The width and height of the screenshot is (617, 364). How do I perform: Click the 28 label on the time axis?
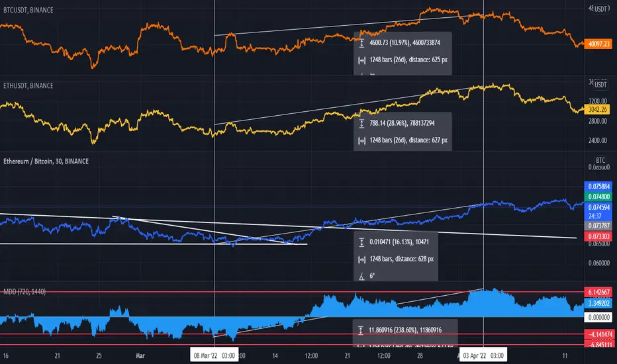(420, 356)
